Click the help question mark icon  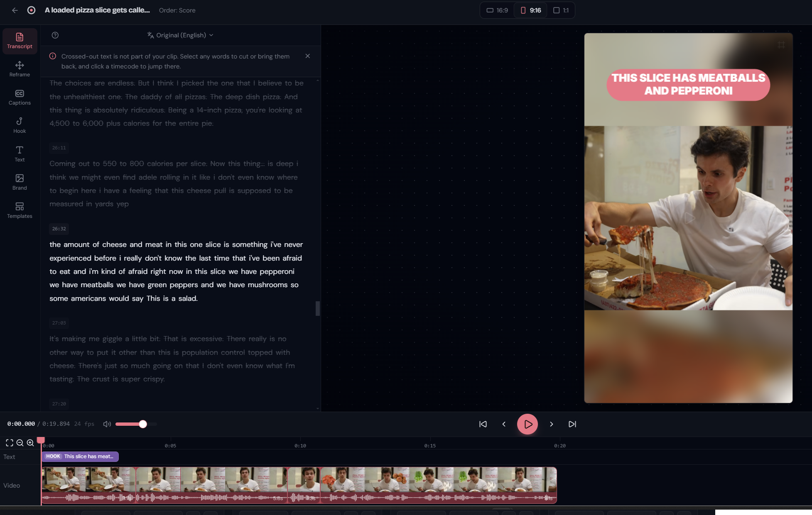55,35
